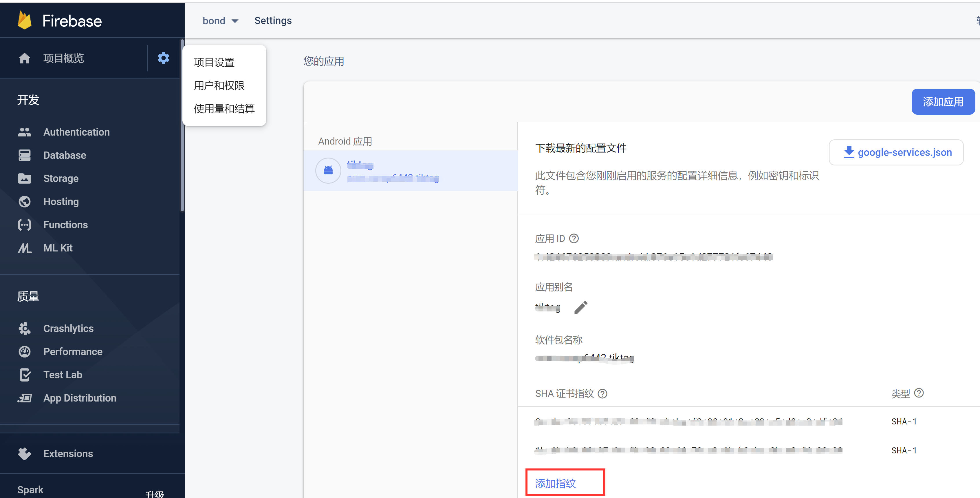Image resolution: width=980 pixels, height=498 pixels.
Task: Open Crashlytics under 质量
Action: 68,328
